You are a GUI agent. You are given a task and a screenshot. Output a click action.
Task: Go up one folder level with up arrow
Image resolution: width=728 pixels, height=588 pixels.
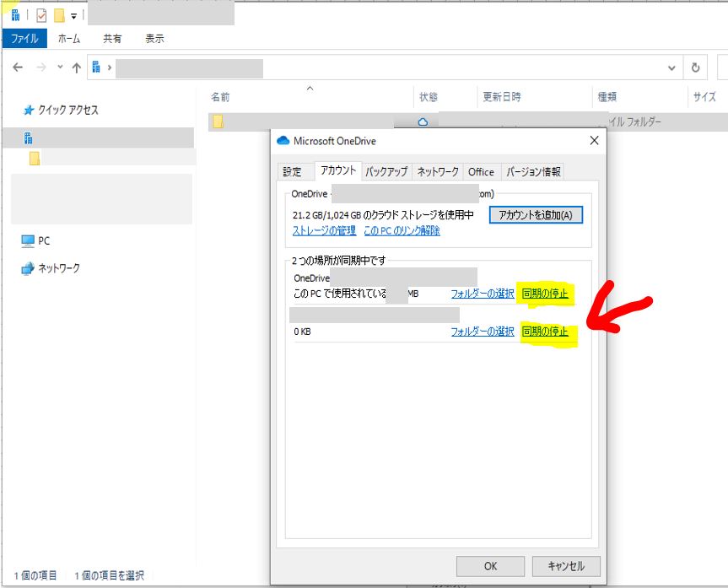(x=77, y=67)
